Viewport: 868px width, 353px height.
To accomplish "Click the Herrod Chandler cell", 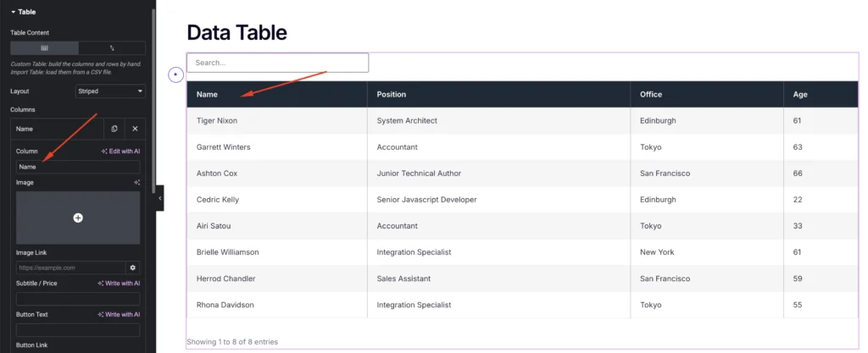I will (x=277, y=279).
